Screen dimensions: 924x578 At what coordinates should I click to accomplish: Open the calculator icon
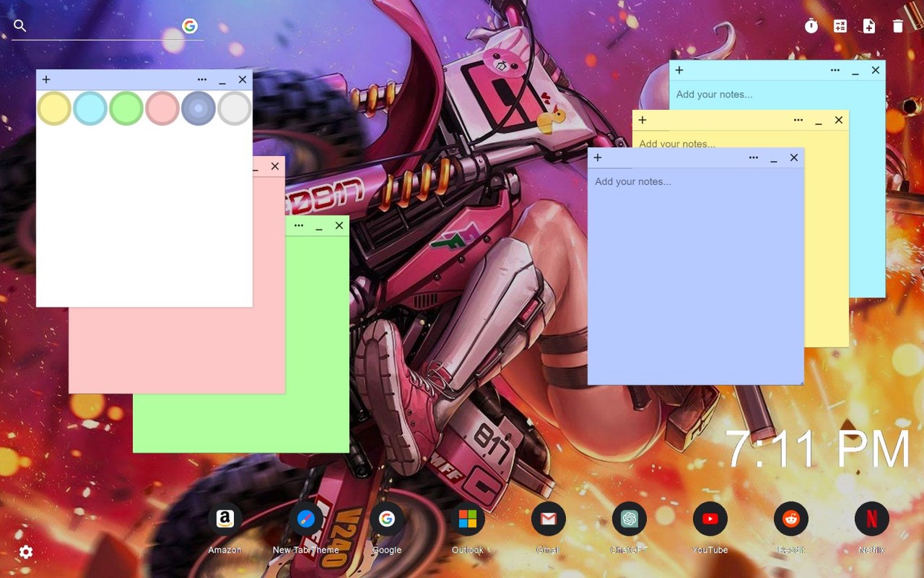(840, 26)
